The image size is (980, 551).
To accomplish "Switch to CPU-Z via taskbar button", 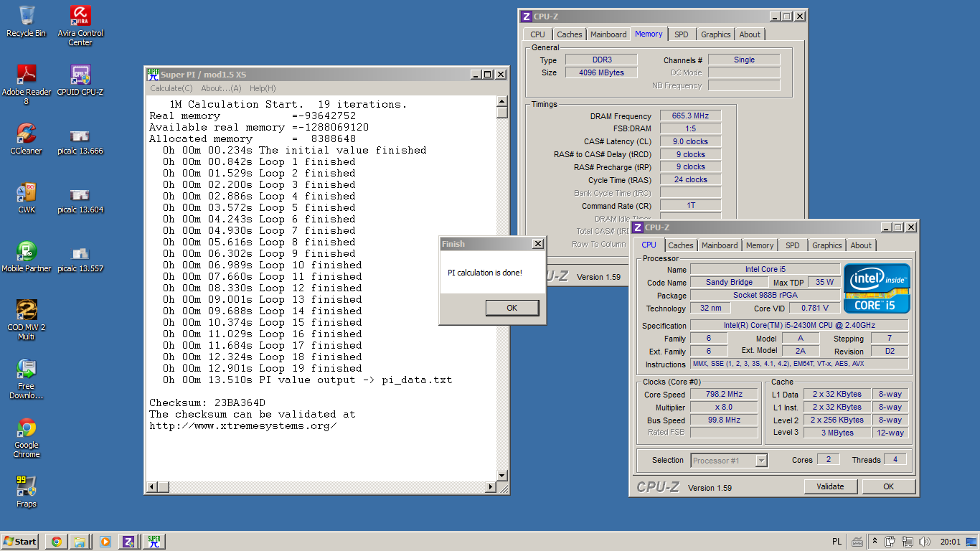I will click(129, 542).
